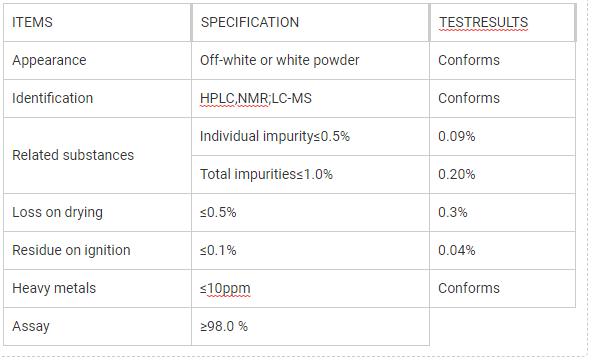Click the Assay row label
This screenshot has width=592, height=361.
31,327
